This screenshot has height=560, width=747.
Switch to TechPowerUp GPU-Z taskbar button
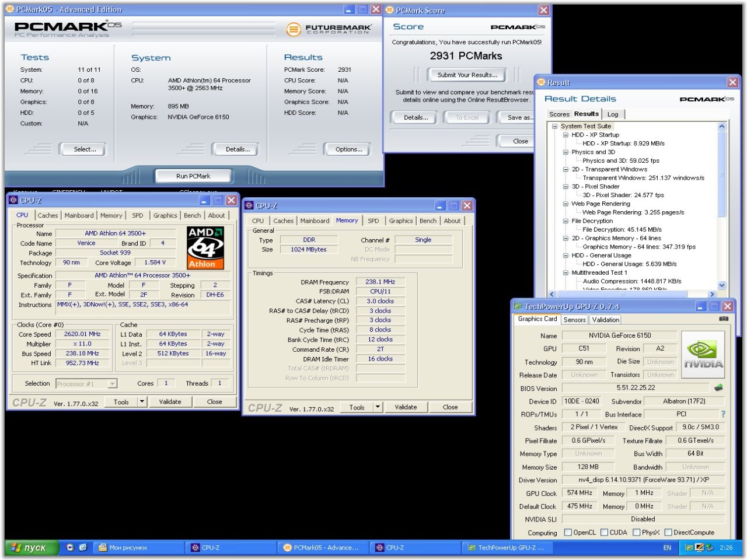coord(506,548)
